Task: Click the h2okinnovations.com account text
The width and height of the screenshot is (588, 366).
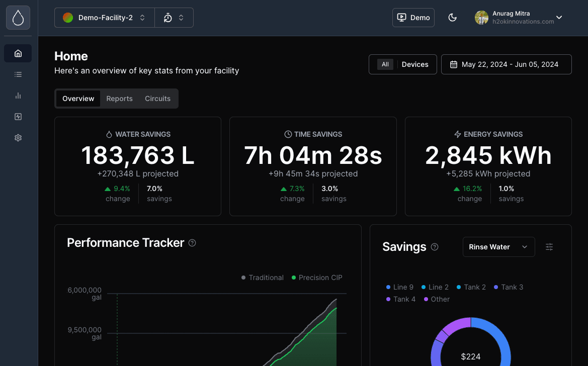Action: (x=523, y=22)
